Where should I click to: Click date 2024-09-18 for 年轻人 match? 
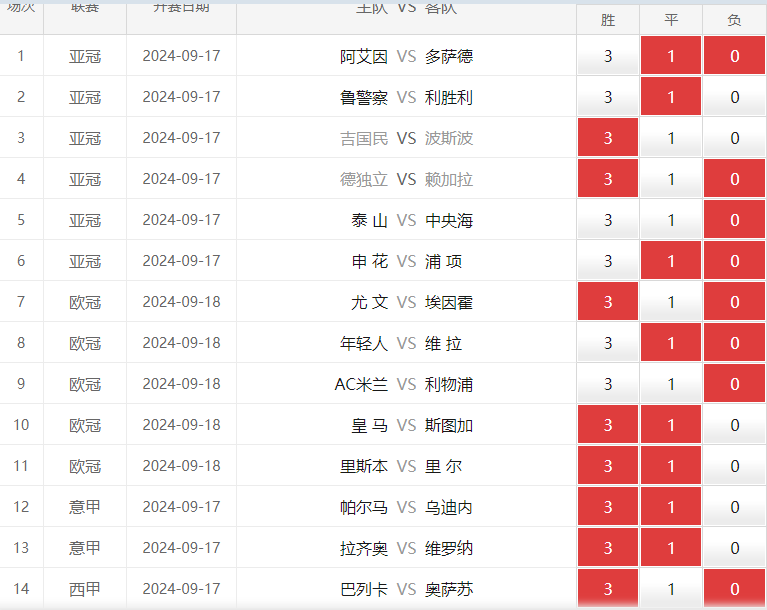[x=181, y=343]
